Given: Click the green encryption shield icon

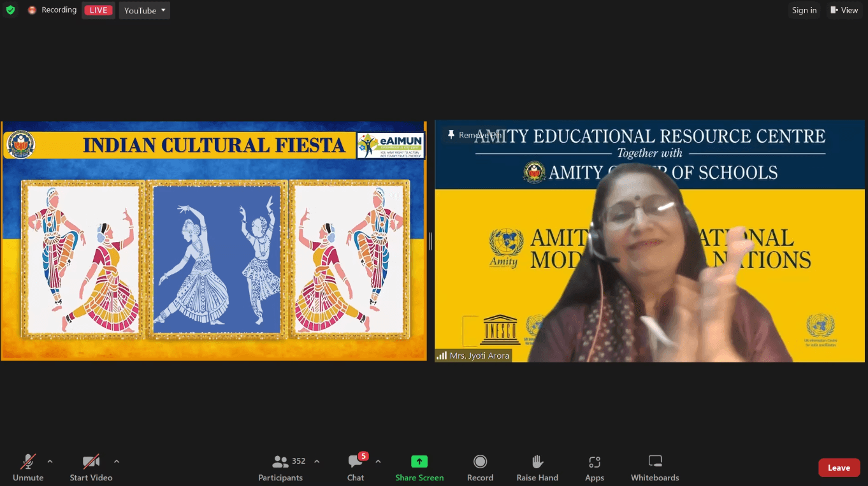Looking at the screenshot, I should [10, 10].
